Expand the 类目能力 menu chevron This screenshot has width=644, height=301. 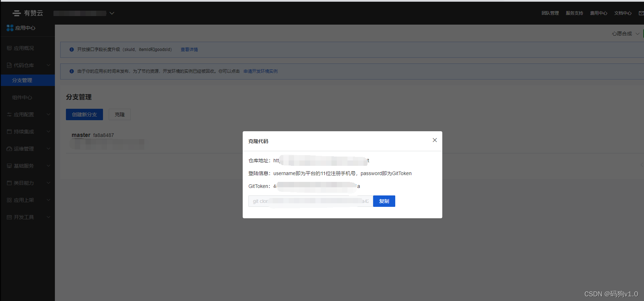click(48, 183)
